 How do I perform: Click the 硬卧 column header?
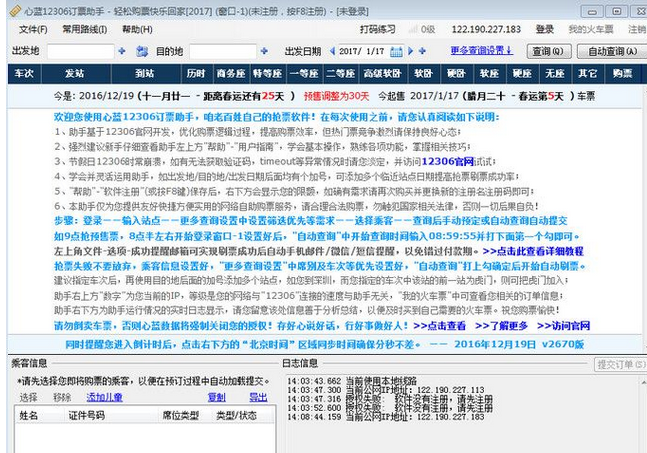pos(456,74)
